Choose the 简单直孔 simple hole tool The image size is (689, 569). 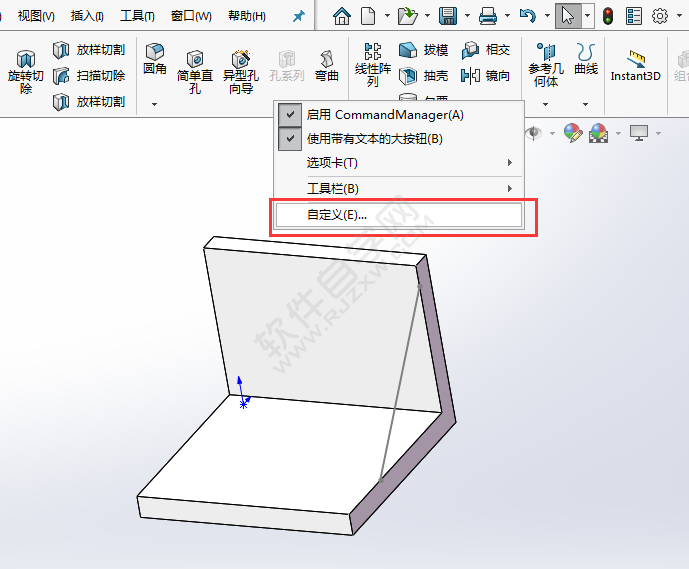(195, 72)
